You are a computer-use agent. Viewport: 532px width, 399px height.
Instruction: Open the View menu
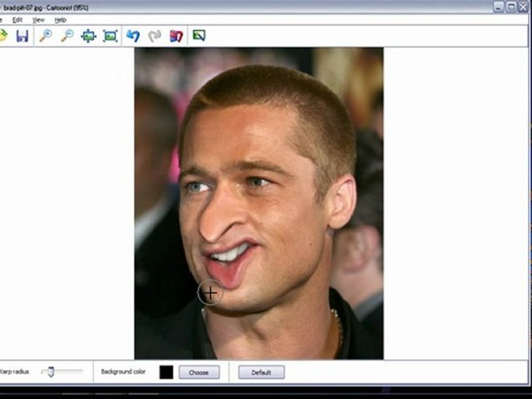[x=38, y=20]
